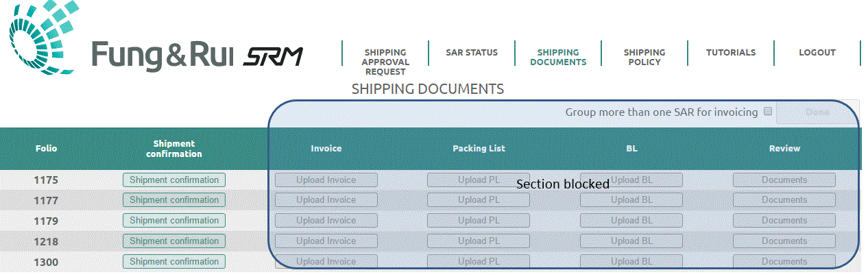Upload BL for folio 1179
This screenshot has height=279, width=868.
click(631, 221)
